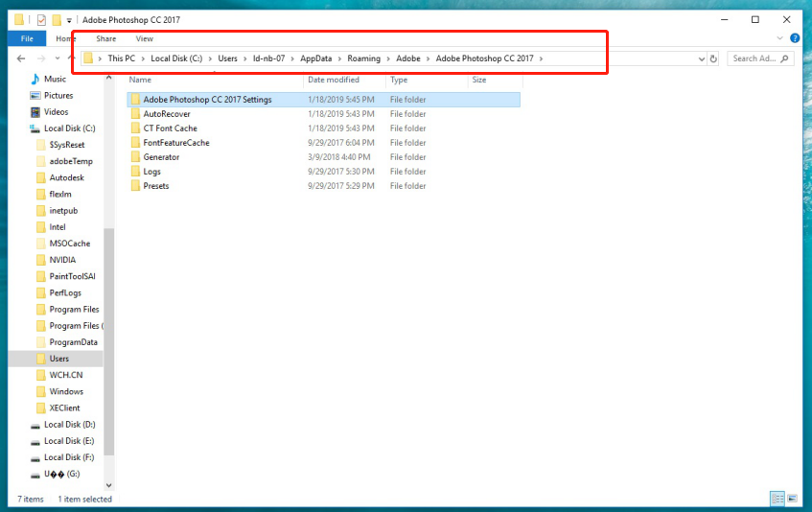Click the Forward navigation arrow
Viewport: 812px width, 512px height.
[41, 58]
